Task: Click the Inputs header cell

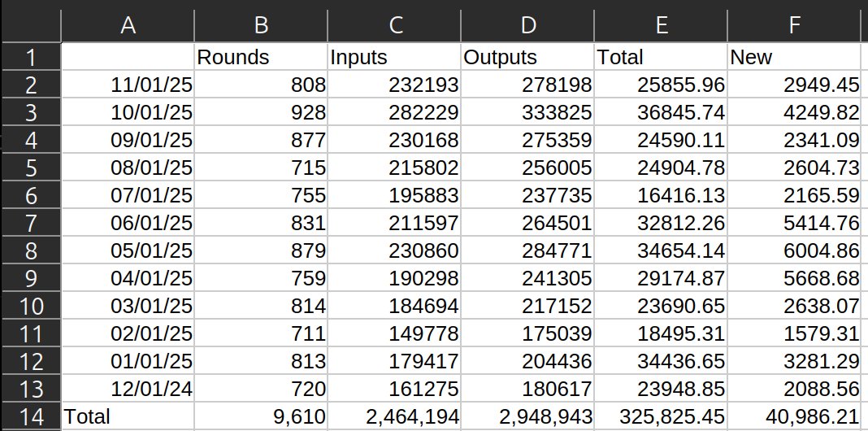Action: click(x=394, y=56)
